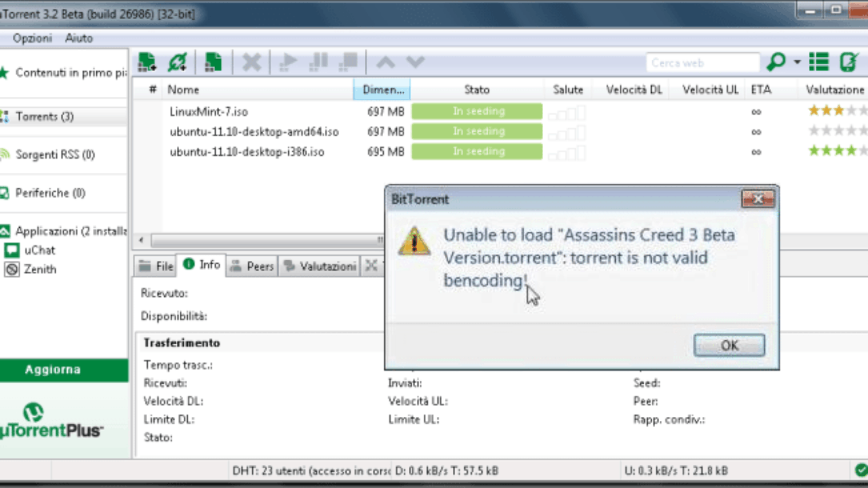The width and height of the screenshot is (868, 488).
Task: Sort by the Nome column header
Action: pos(258,89)
